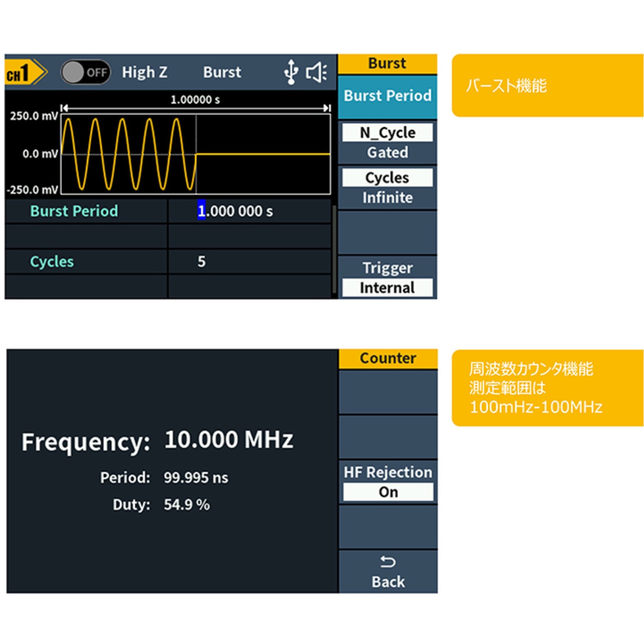Screen dimensions: 644x644
Task: Edit the Burst Period value 1.000 000 s
Action: 249,211
